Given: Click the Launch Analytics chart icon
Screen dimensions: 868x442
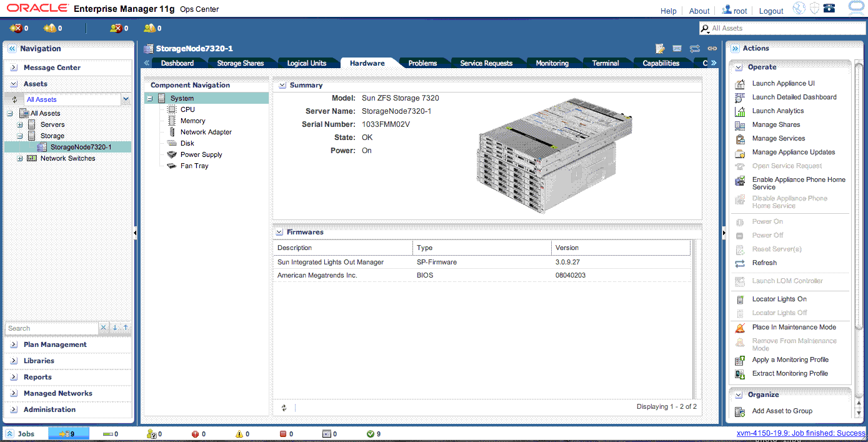Looking at the screenshot, I should tap(740, 111).
